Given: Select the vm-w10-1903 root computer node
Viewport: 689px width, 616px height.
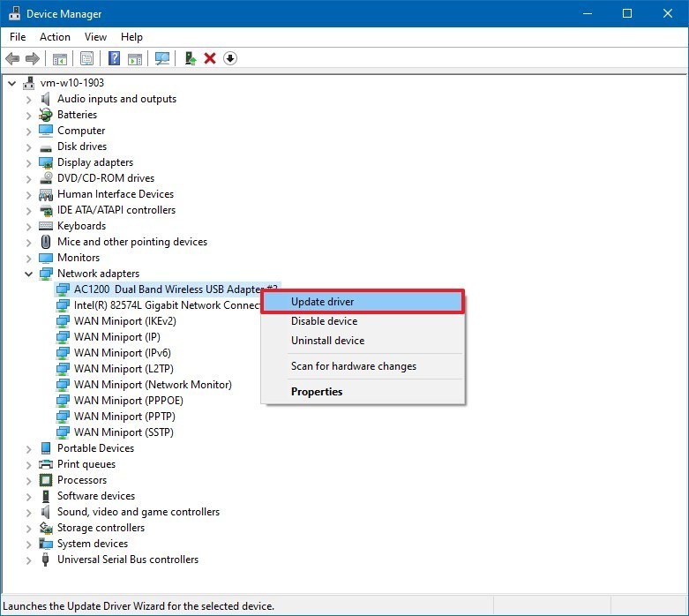Looking at the screenshot, I should click(x=71, y=83).
